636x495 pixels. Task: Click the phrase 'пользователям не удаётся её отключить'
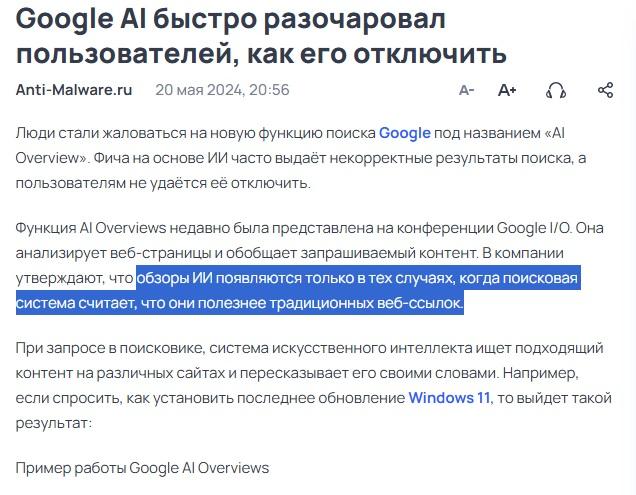pyautogui.click(x=161, y=183)
